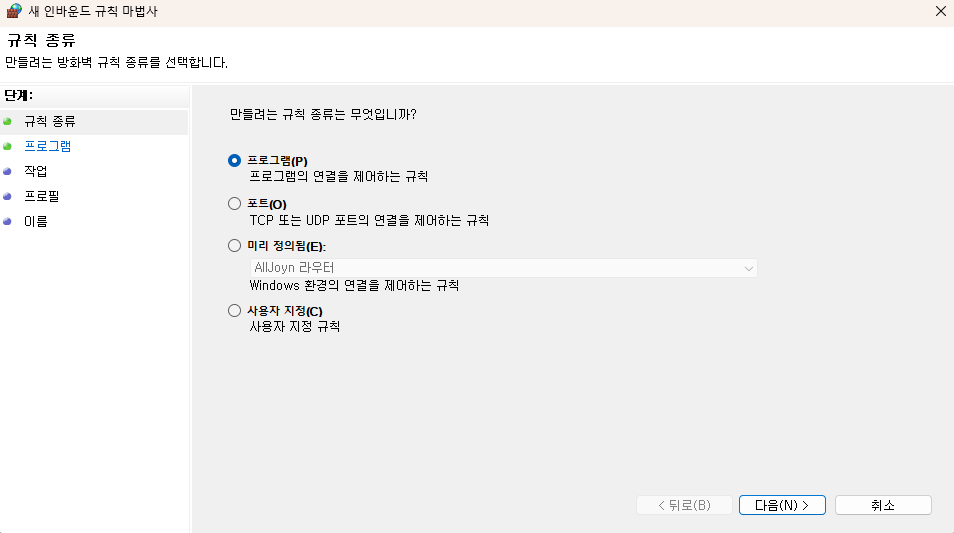Select the 포트(O) radio button

pyautogui.click(x=234, y=203)
